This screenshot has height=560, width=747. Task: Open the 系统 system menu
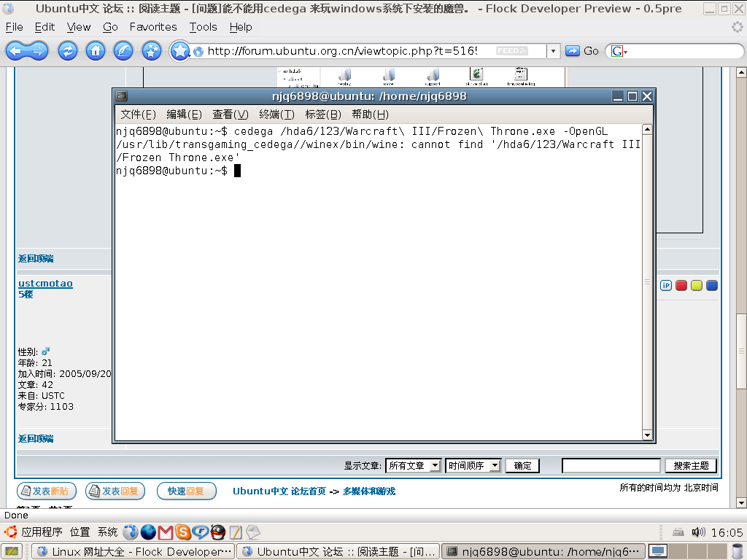(x=107, y=532)
